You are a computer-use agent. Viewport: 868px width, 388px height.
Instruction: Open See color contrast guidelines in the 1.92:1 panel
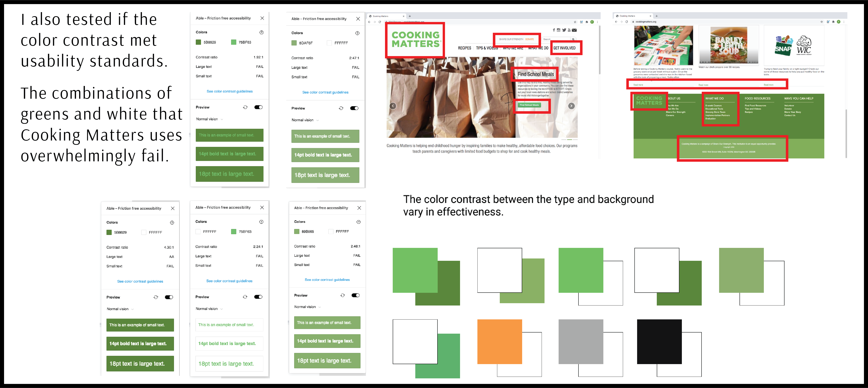pos(230,91)
